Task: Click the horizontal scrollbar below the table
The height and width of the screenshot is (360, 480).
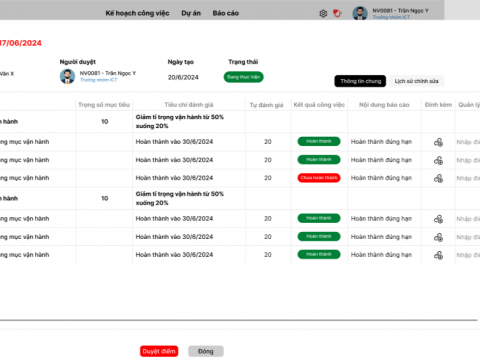Action: [x=239, y=320]
